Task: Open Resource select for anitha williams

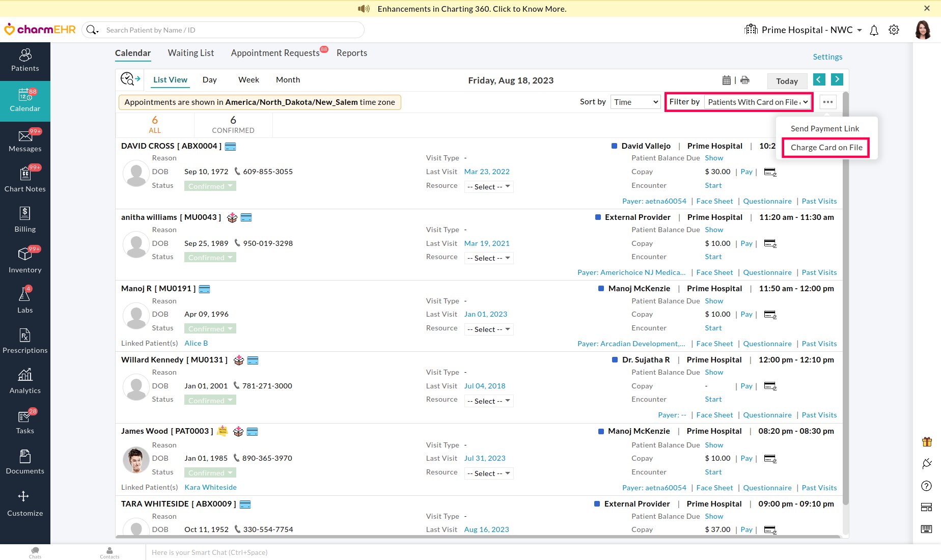Action: (488, 258)
